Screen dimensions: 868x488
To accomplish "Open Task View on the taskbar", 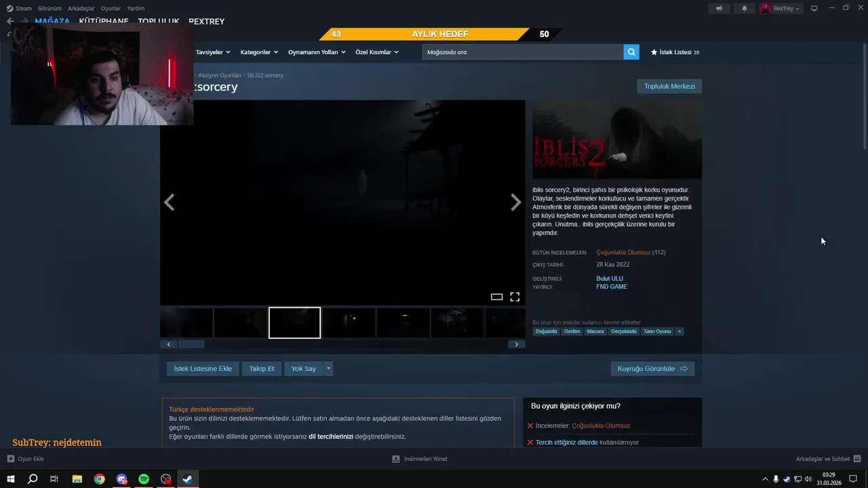I will 54,479.
